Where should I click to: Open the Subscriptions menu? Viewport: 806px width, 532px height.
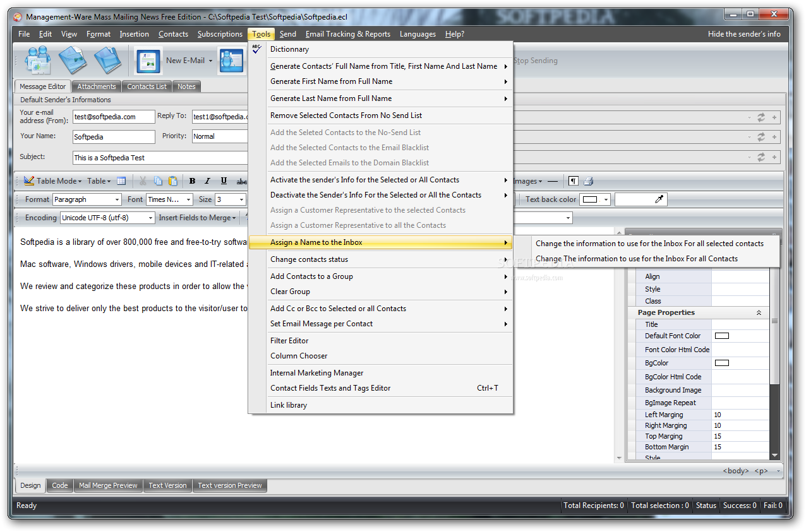pos(220,34)
